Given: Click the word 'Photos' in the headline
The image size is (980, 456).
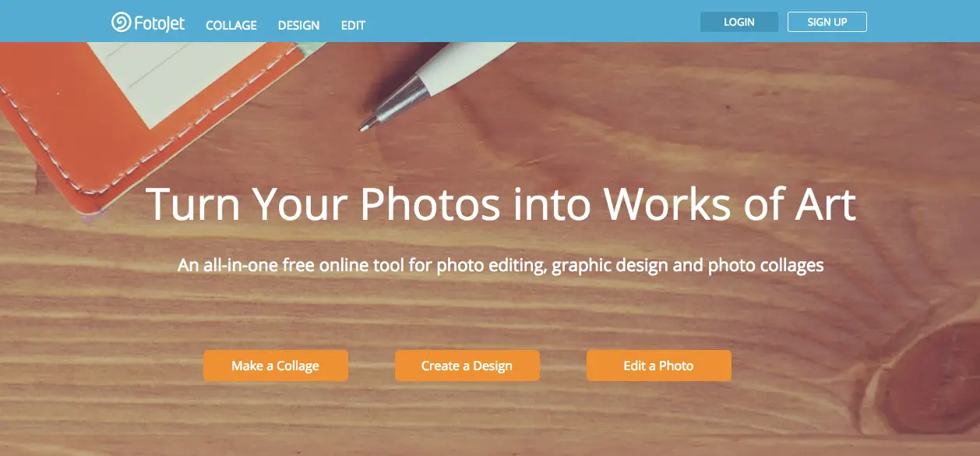Looking at the screenshot, I should point(429,204).
